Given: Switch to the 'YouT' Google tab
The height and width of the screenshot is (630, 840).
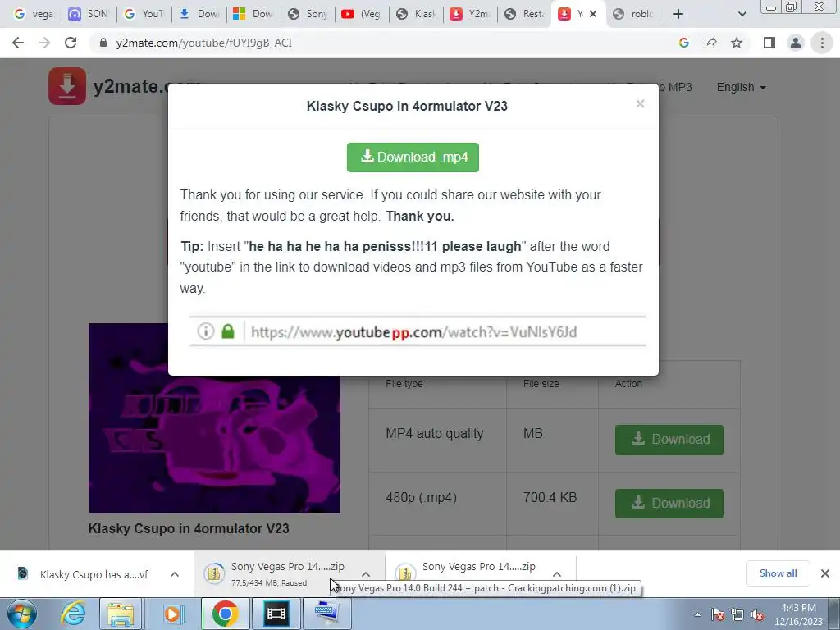Looking at the screenshot, I should tap(144, 14).
